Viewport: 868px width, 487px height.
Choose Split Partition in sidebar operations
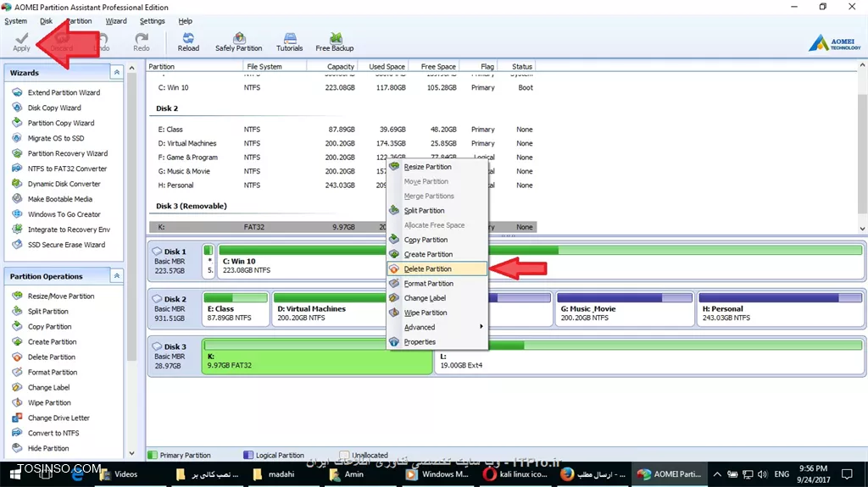(x=47, y=312)
